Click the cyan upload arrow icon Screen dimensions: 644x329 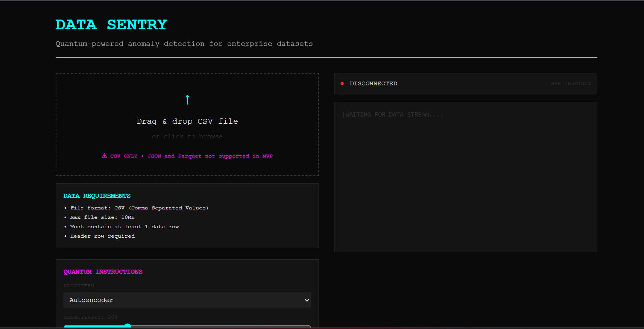[187, 100]
